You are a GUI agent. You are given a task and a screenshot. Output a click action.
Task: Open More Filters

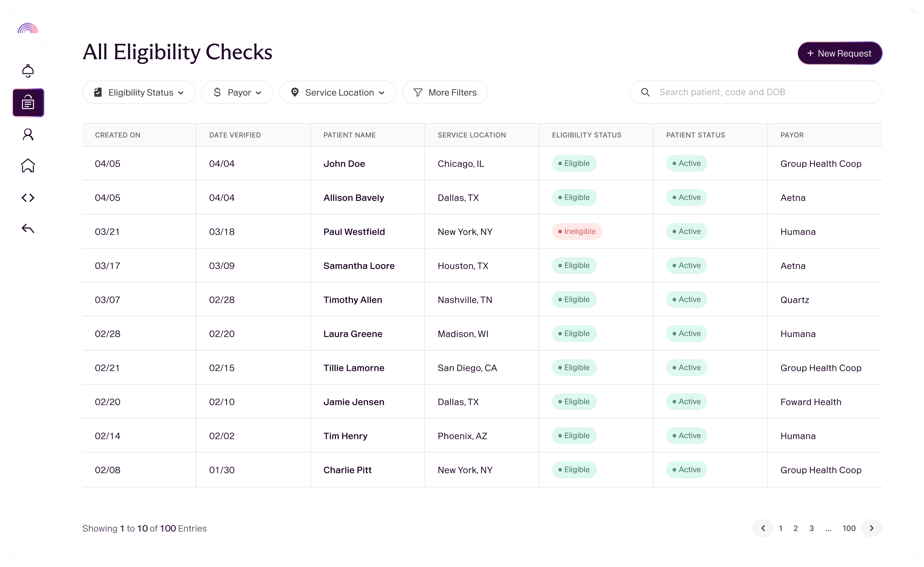click(445, 92)
